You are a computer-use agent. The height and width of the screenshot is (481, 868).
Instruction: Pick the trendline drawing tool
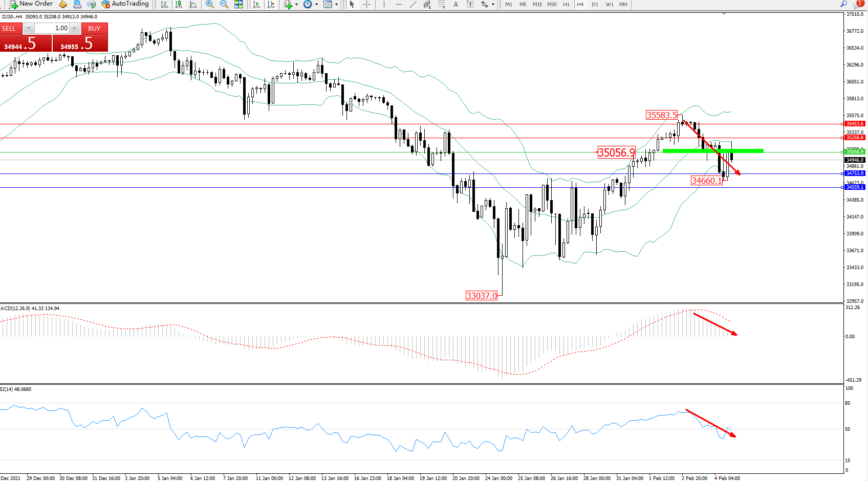pos(413,4)
